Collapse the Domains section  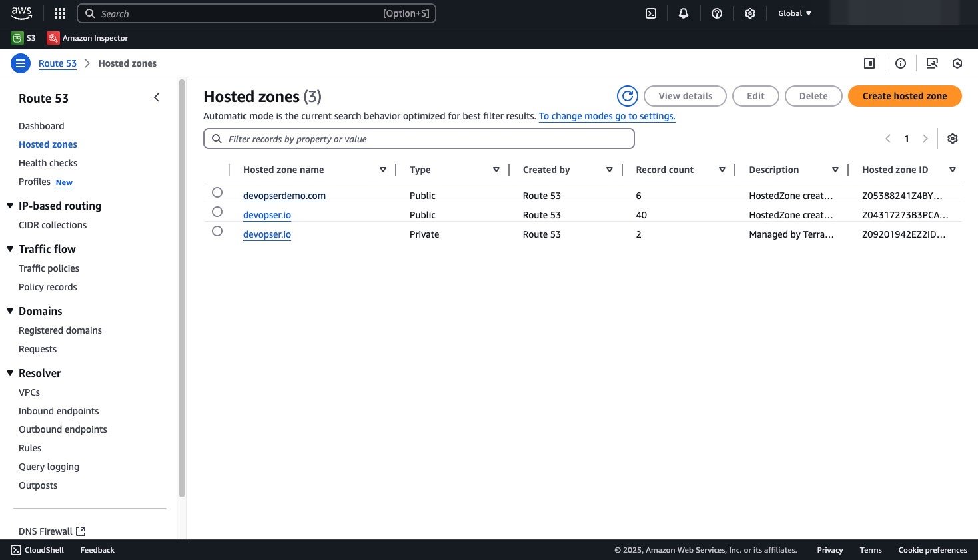click(x=10, y=311)
